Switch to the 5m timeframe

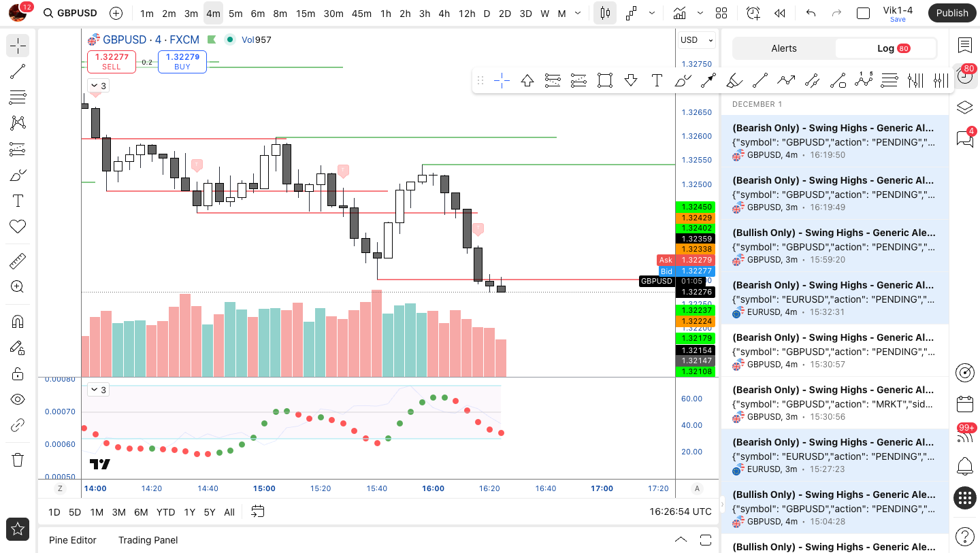pos(235,13)
